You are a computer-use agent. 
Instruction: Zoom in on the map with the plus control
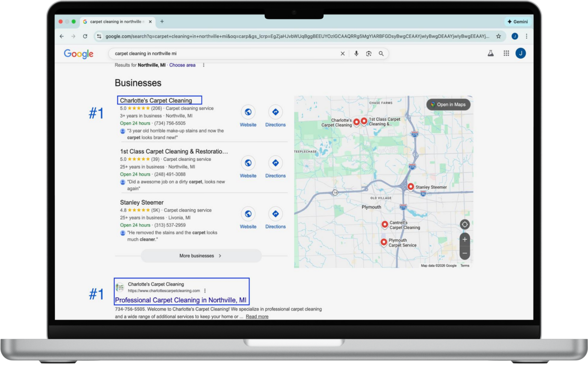pyautogui.click(x=465, y=239)
